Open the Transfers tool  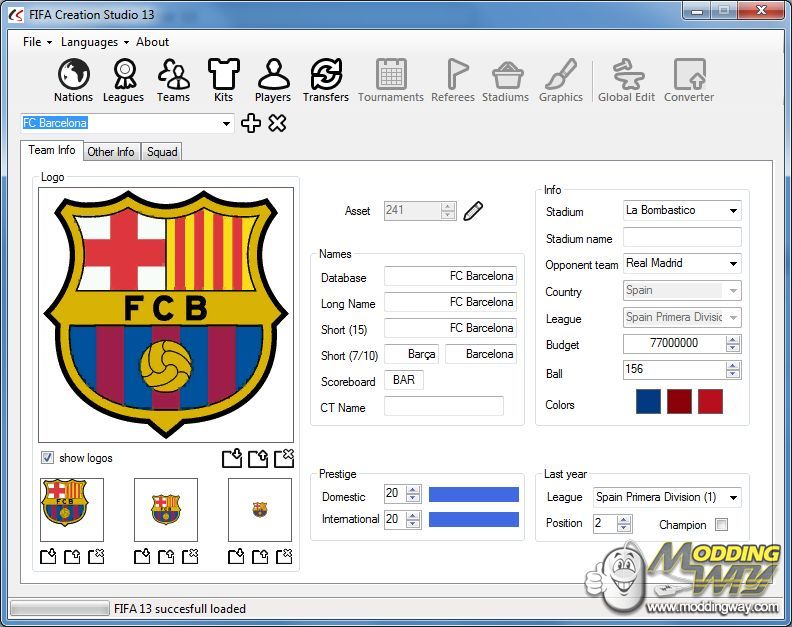pyautogui.click(x=326, y=80)
